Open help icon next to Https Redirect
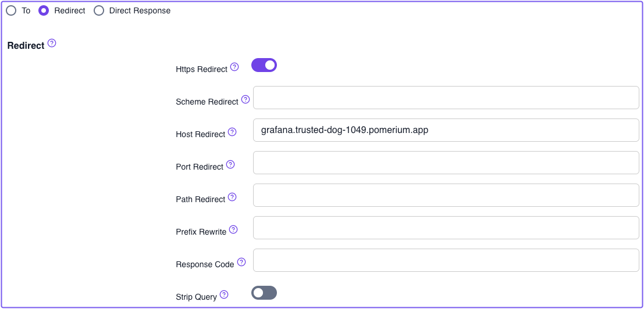Viewport: 644px width, 309px height. (x=234, y=67)
